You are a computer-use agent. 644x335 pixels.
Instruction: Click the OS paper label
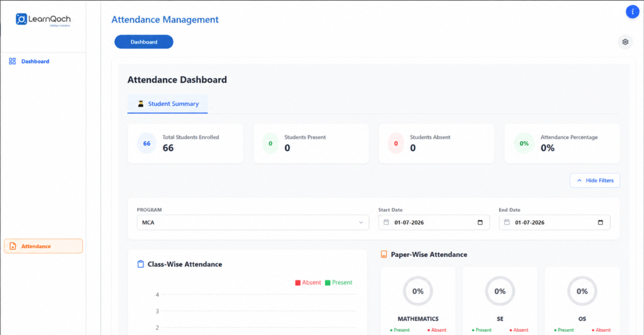coord(582,319)
